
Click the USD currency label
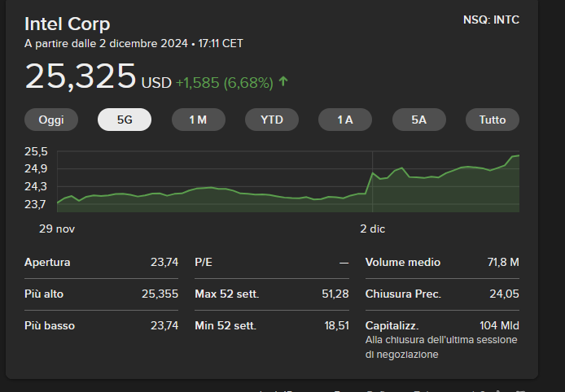(156, 83)
